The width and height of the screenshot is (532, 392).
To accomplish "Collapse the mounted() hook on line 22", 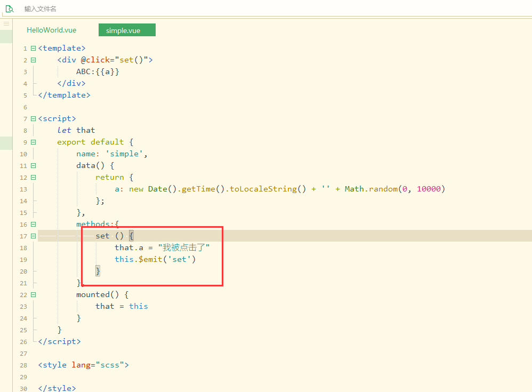I will 33,295.
